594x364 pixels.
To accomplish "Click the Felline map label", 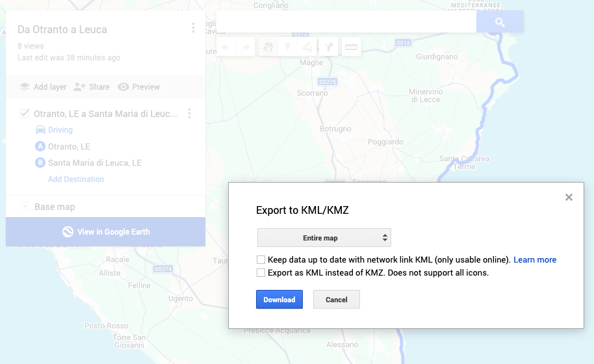I will [139, 285].
